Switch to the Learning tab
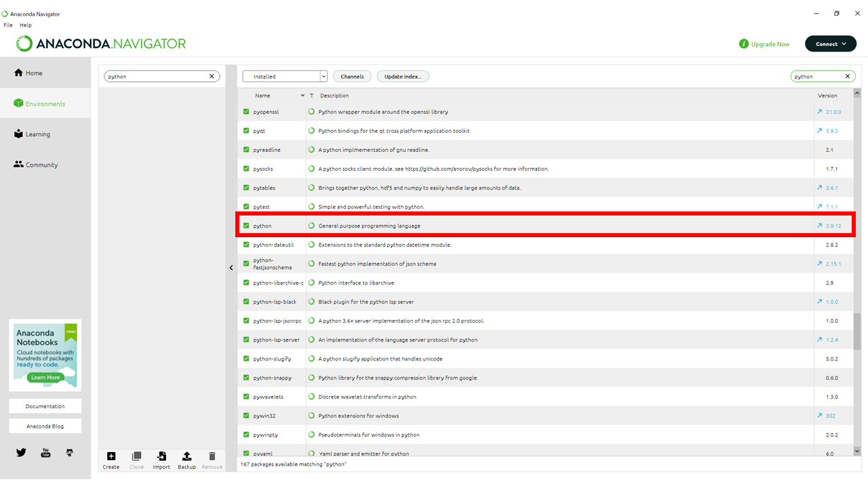This screenshot has height=488, width=868. (45, 134)
